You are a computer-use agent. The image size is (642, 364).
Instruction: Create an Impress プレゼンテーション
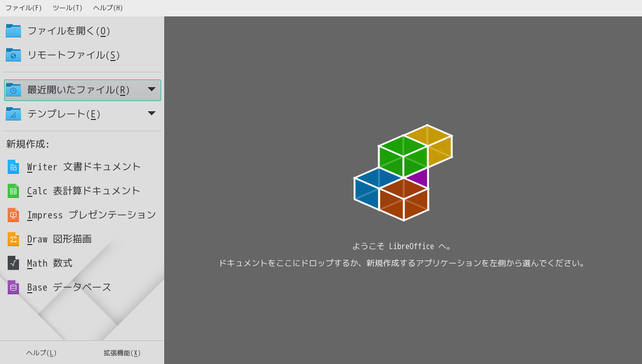coord(91,215)
